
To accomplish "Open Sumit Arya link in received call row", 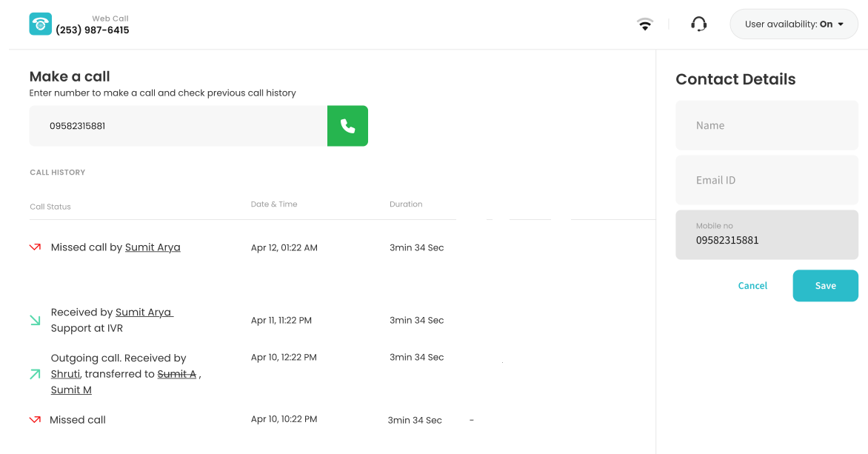I will click(x=144, y=313).
